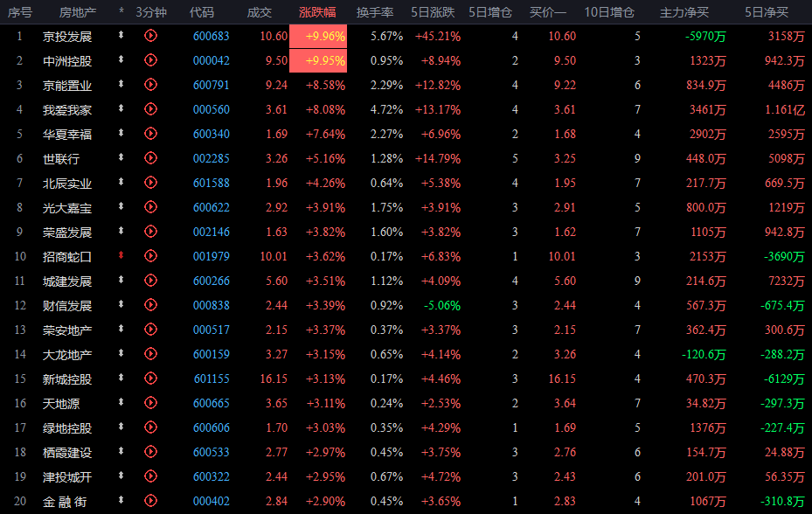Click the 5日净买 value for 我爱我家
Image resolution: width=812 pixels, height=514 pixels.
(787, 109)
